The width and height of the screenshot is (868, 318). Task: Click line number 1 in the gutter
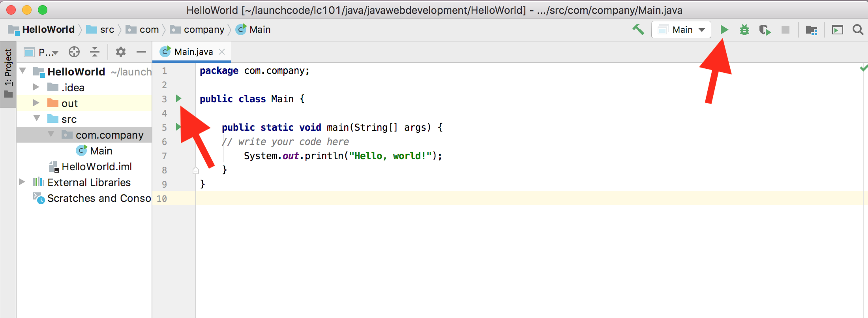click(164, 71)
